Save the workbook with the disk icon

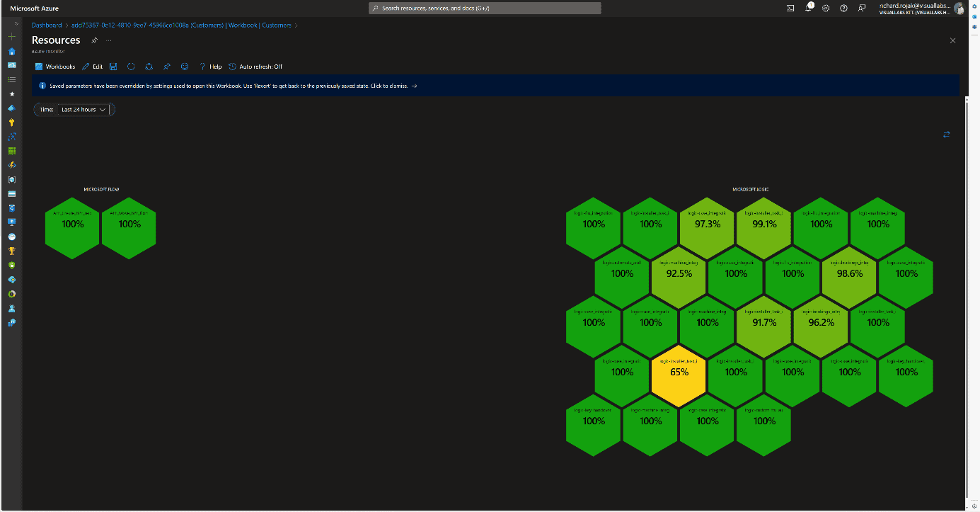click(113, 67)
